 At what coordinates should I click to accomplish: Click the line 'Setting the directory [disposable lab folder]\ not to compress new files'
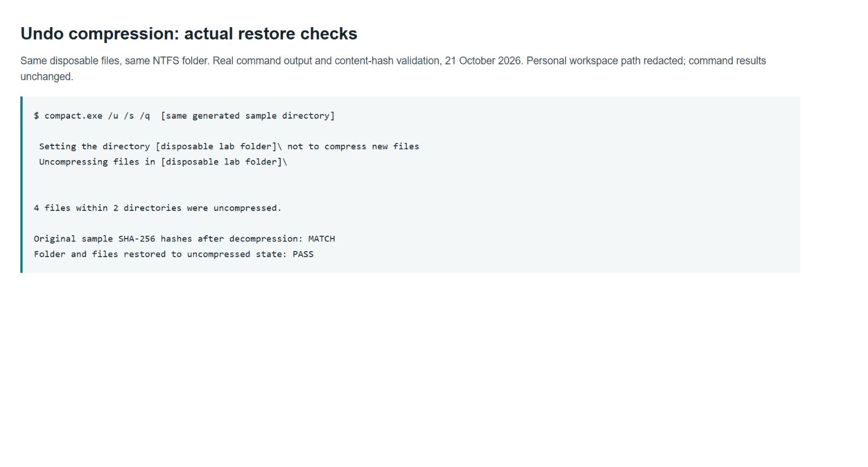[x=229, y=146]
